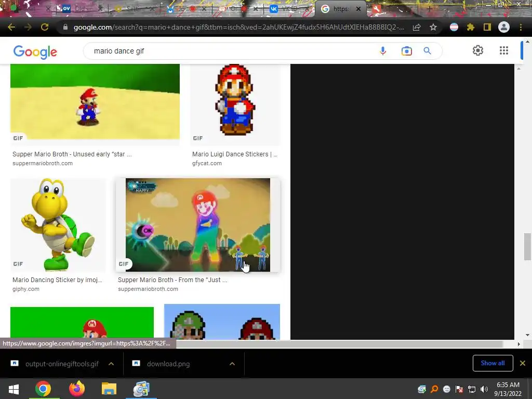Click the padlock site info icon

click(65, 27)
